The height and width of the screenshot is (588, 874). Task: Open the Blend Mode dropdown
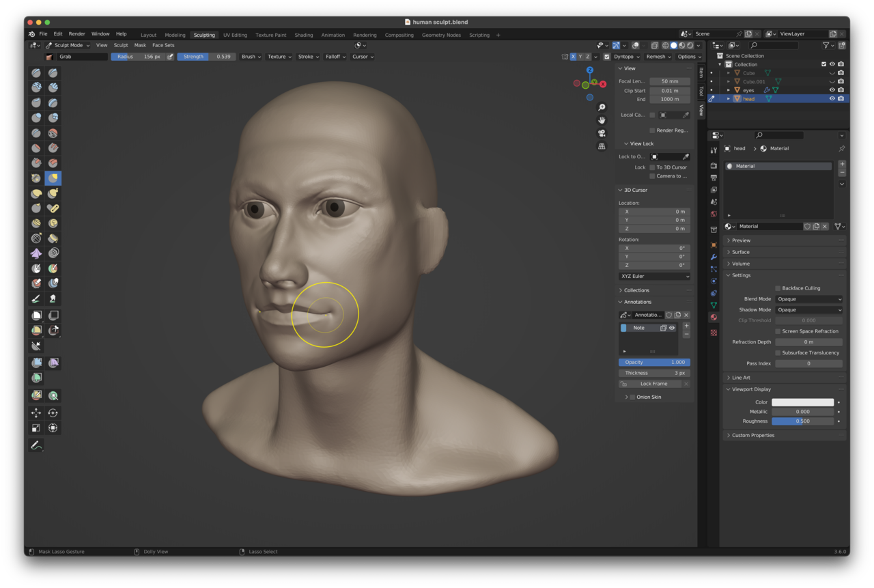(808, 299)
